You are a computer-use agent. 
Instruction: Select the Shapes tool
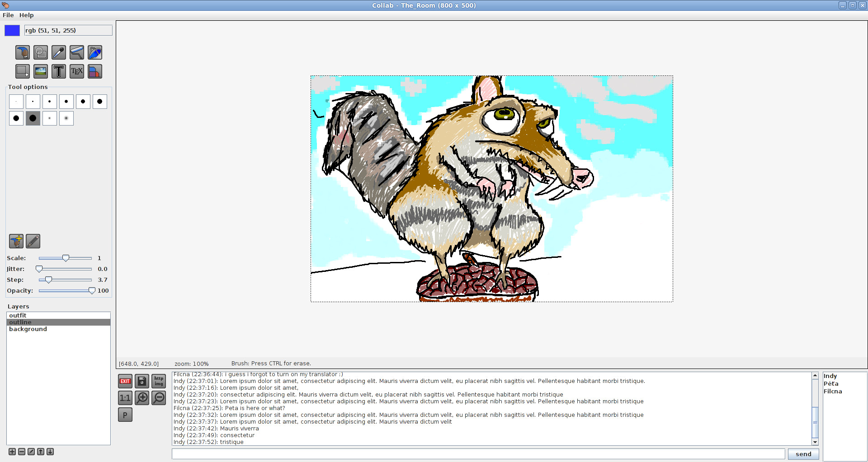coord(41,52)
